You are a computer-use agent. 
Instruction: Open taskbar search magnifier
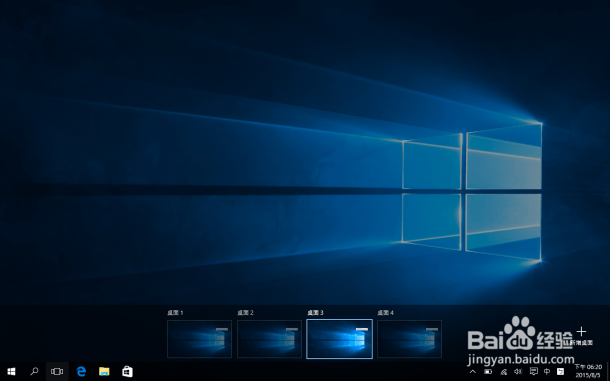pos(34,372)
